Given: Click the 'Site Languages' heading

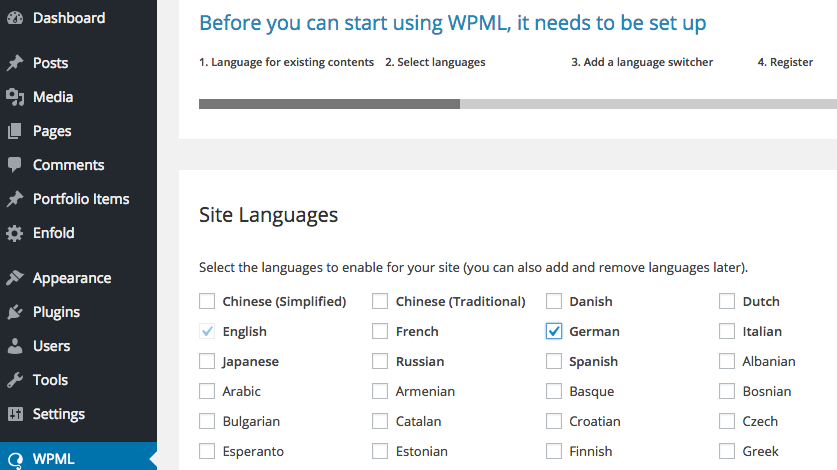Looking at the screenshot, I should pyautogui.click(x=269, y=215).
